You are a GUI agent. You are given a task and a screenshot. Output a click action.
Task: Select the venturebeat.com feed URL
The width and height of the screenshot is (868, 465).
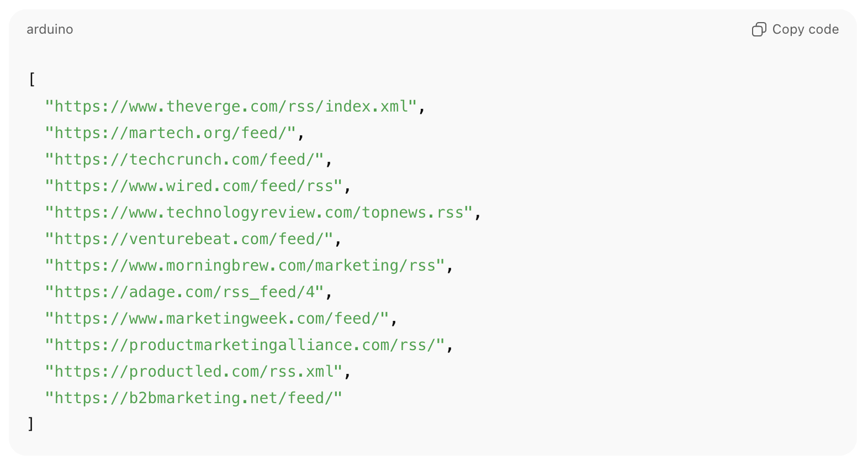(189, 239)
